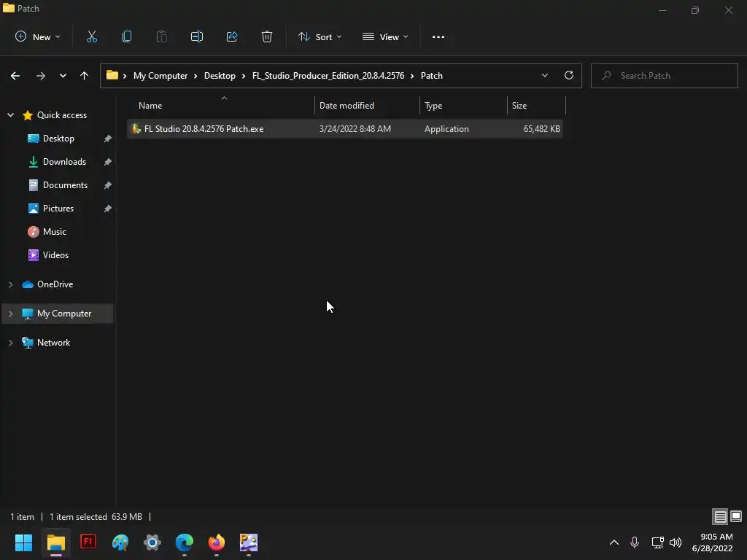Select OneDrive in the sidebar

pyautogui.click(x=55, y=284)
